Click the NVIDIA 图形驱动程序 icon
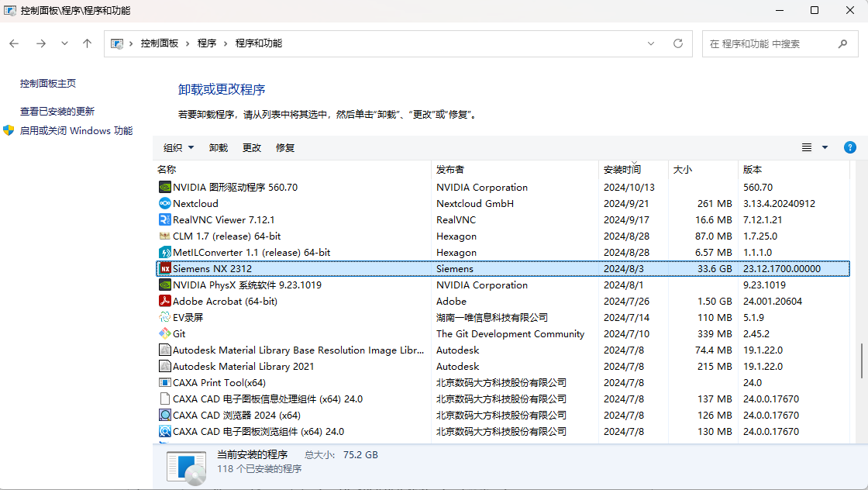The width and height of the screenshot is (868, 490). pyautogui.click(x=165, y=187)
